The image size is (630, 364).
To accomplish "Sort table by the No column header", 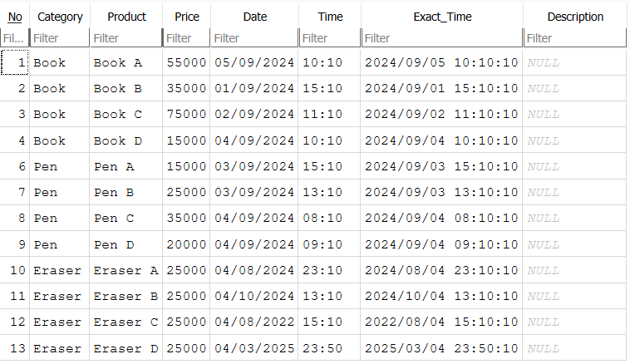I will click(x=15, y=17).
